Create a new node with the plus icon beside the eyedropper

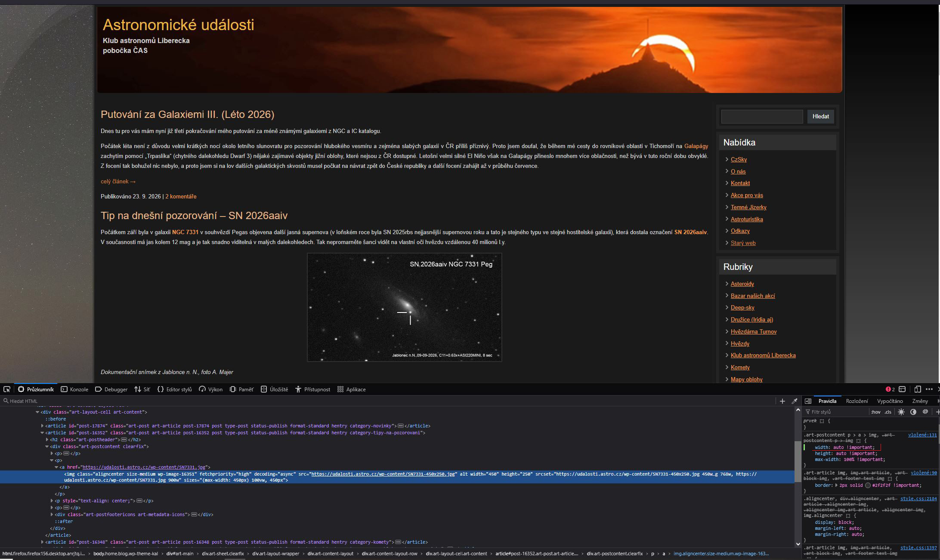point(782,401)
